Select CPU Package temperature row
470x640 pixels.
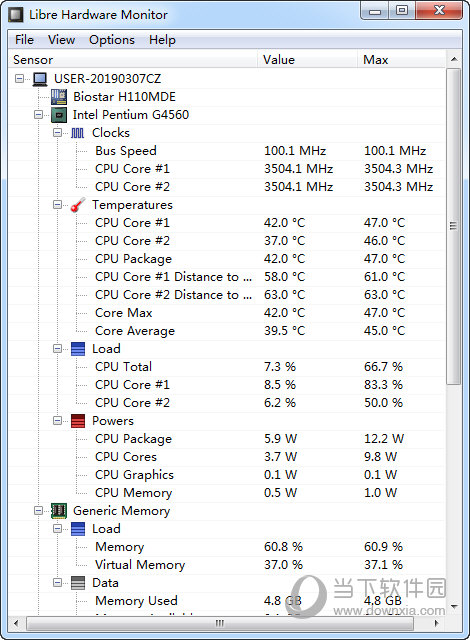pos(227,258)
